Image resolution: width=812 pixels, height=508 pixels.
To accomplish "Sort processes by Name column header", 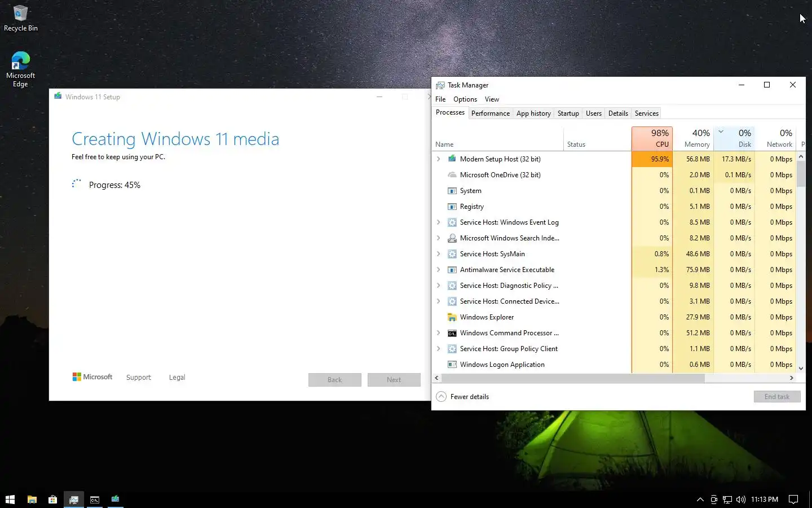I will tap(498, 138).
